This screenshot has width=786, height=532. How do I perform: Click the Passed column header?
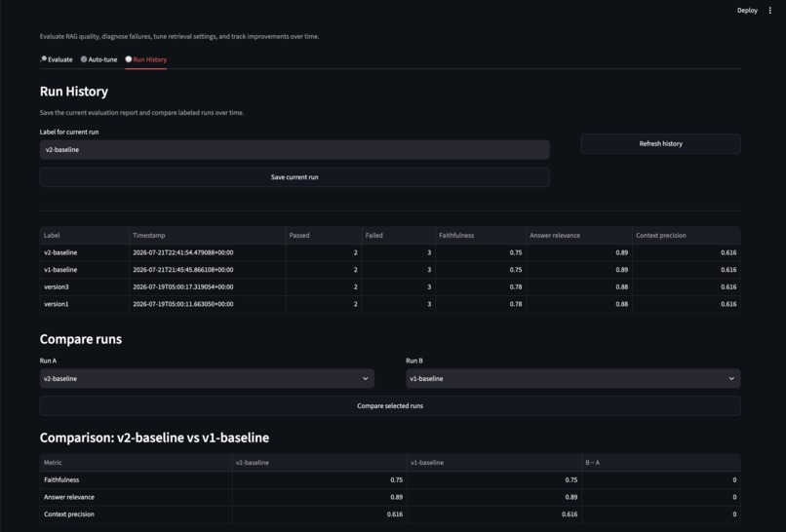click(324, 236)
